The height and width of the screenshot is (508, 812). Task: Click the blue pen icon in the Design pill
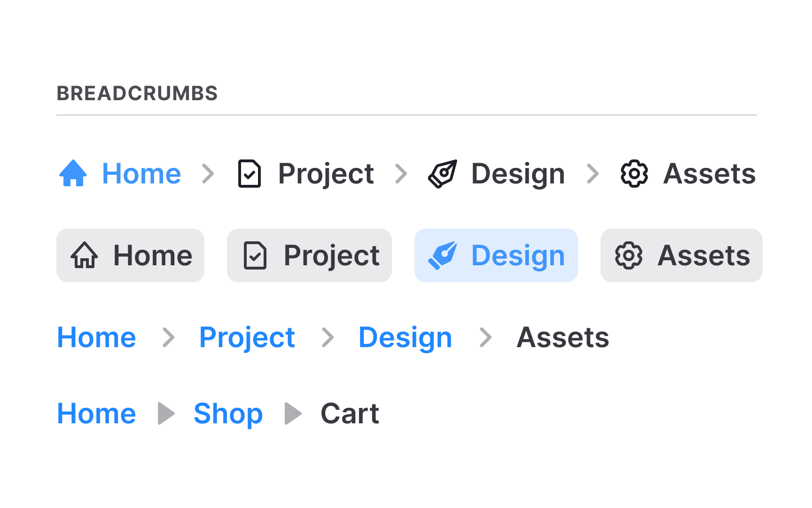click(442, 255)
